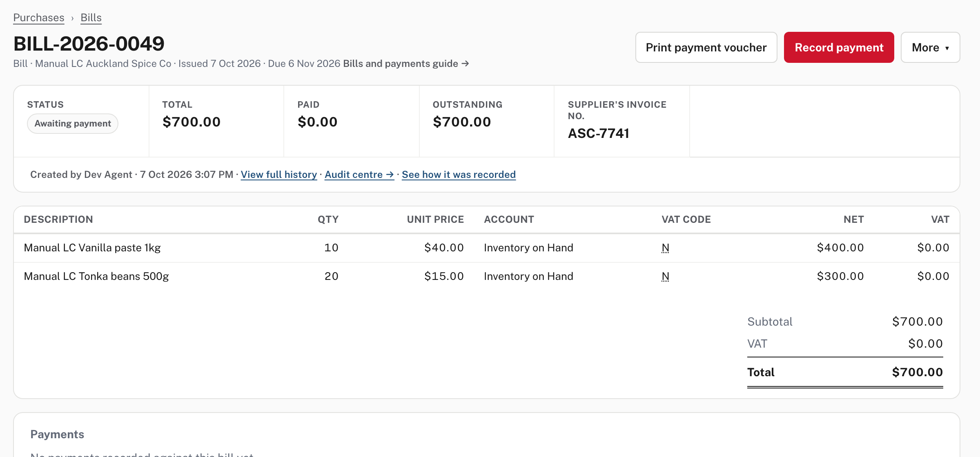Click the UNIT PRICE column header
Image resolution: width=980 pixels, height=457 pixels.
pos(435,220)
